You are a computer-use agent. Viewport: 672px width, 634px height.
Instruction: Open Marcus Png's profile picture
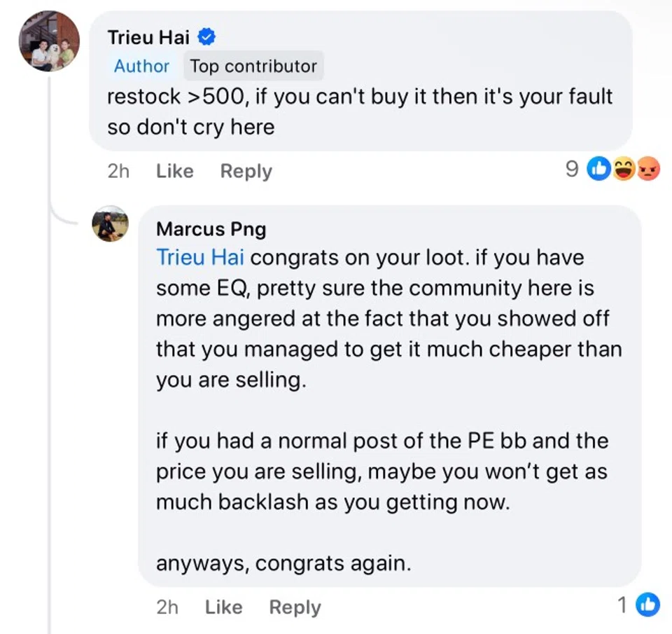(111, 224)
